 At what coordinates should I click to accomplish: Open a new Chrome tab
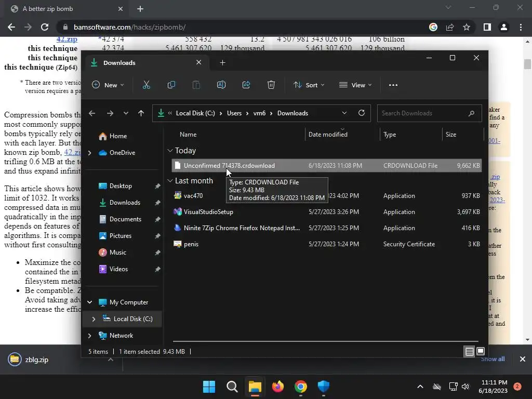click(140, 9)
